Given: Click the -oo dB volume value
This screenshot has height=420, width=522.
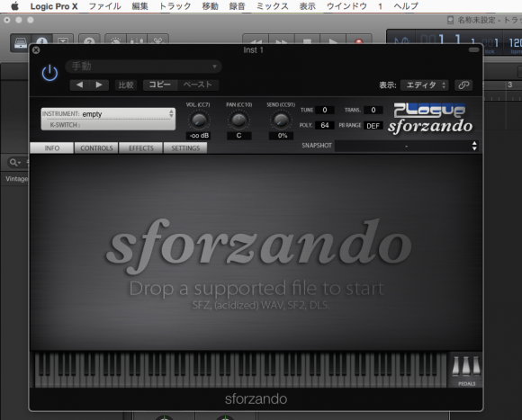Looking at the screenshot, I should [199, 136].
